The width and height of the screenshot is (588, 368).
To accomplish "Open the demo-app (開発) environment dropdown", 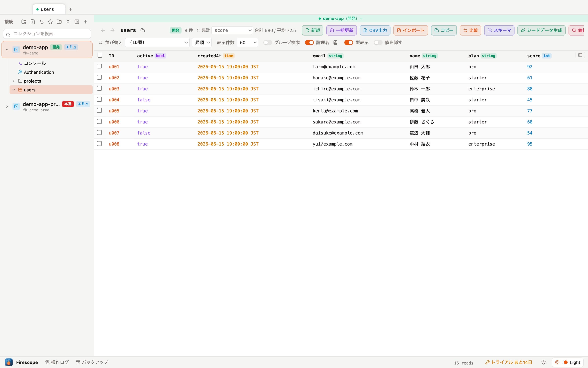I will [341, 19].
